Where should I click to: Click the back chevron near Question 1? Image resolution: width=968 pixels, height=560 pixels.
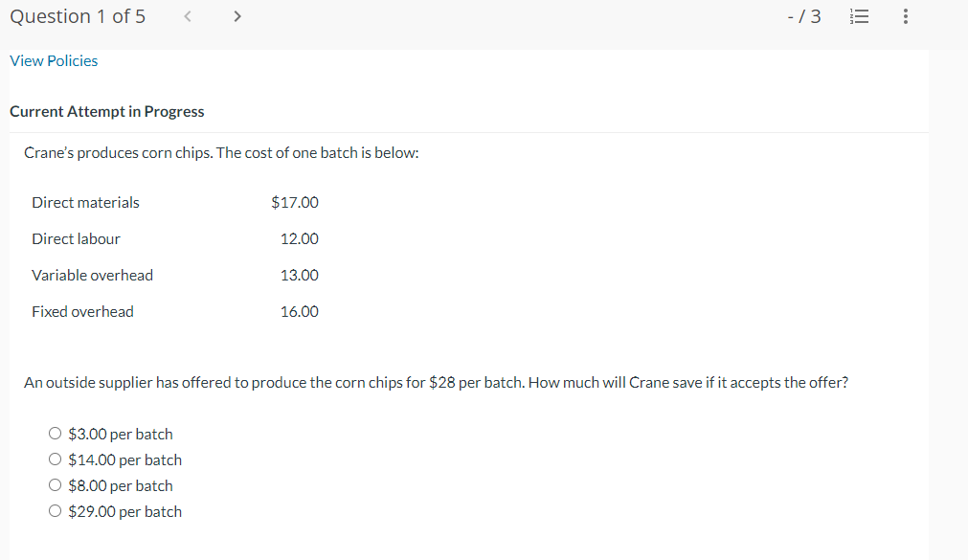click(x=188, y=15)
